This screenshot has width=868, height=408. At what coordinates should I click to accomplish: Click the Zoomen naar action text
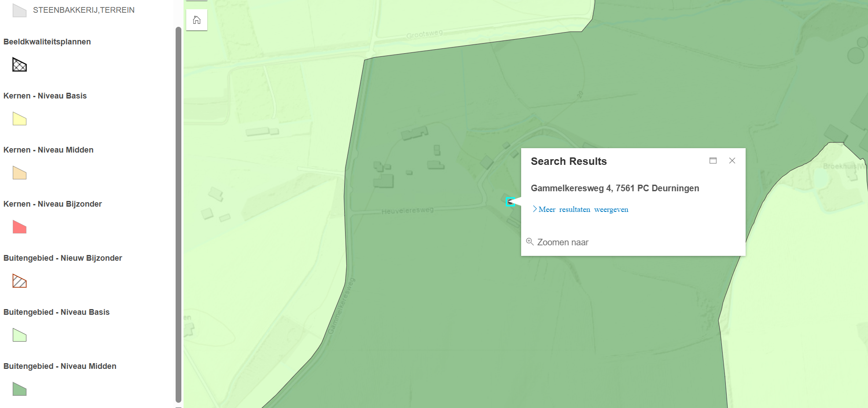(563, 242)
